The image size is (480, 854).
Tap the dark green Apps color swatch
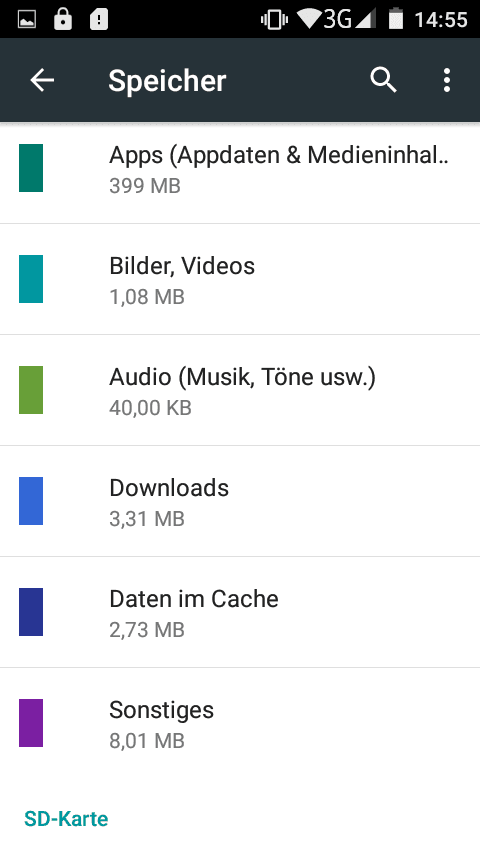[31, 168]
